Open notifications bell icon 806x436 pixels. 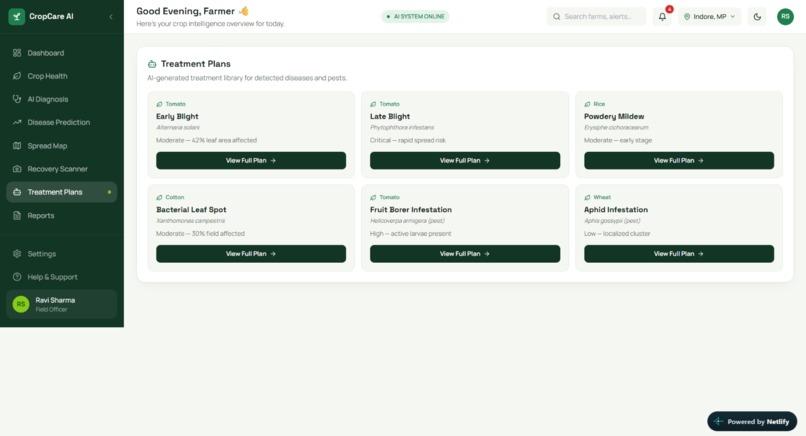click(662, 16)
